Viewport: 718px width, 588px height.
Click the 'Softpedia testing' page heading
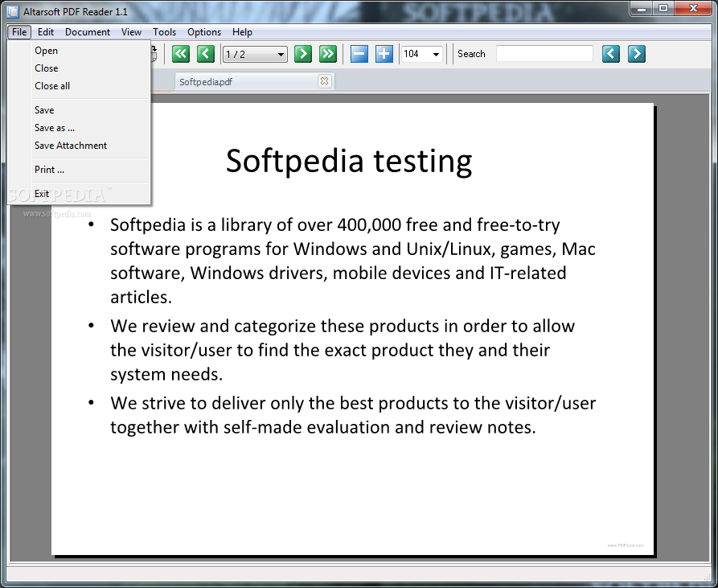tap(349, 161)
